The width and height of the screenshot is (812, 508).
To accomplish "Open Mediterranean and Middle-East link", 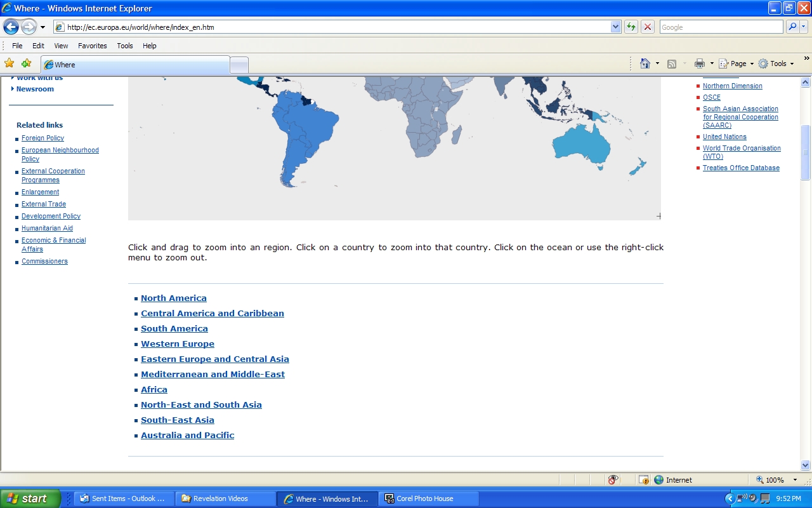I will [213, 374].
